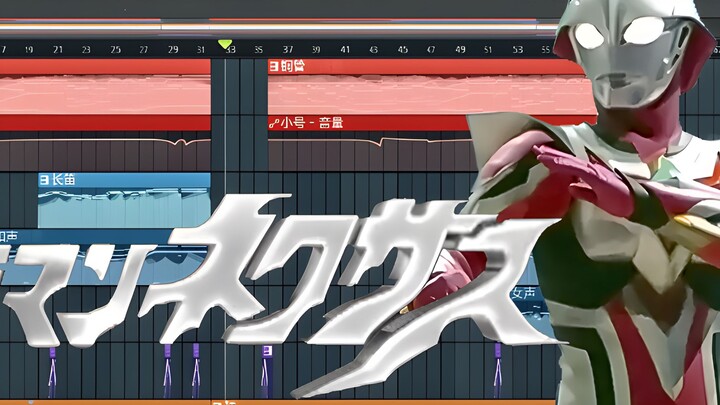Click the 小号 - 音量 automation curve
720x405 pixels.
coord(370,141)
